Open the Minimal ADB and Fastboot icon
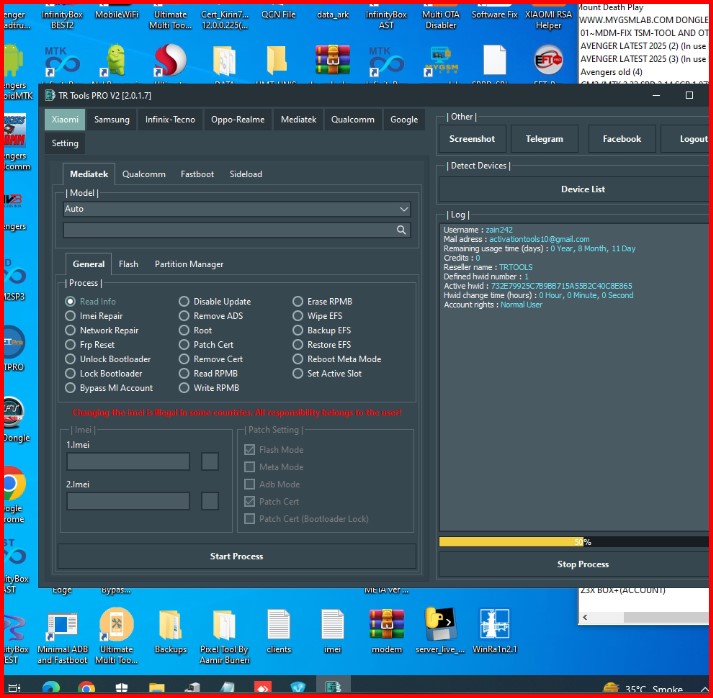713x698 pixels. point(62,625)
